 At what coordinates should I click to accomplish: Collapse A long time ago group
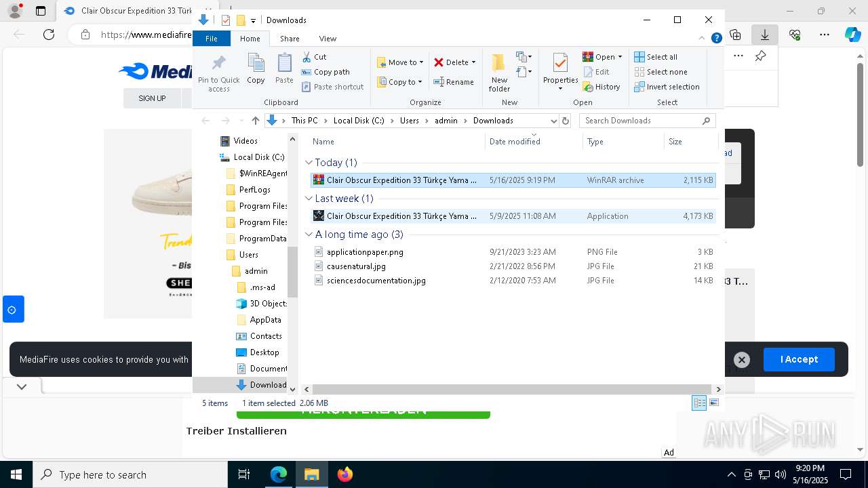point(309,235)
